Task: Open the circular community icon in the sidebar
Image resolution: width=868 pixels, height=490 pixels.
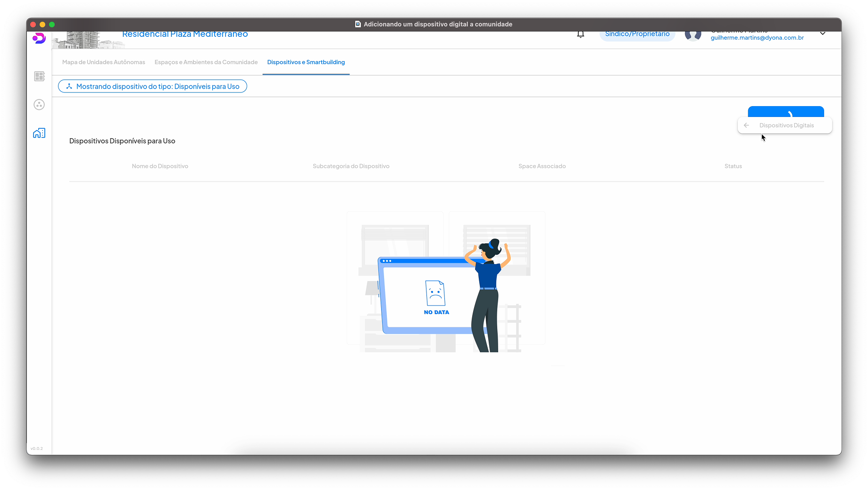Action: (x=39, y=105)
